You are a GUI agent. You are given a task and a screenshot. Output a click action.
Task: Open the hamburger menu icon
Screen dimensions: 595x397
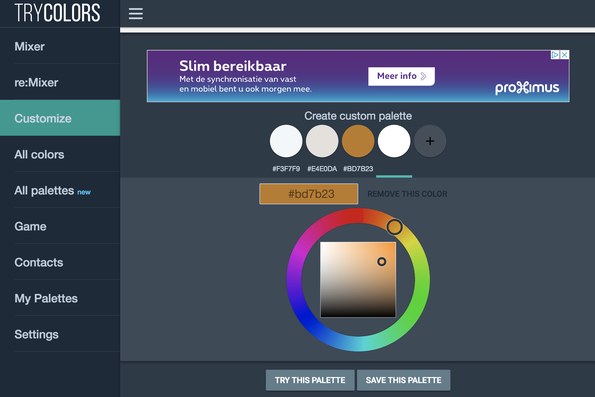(135, 14)
